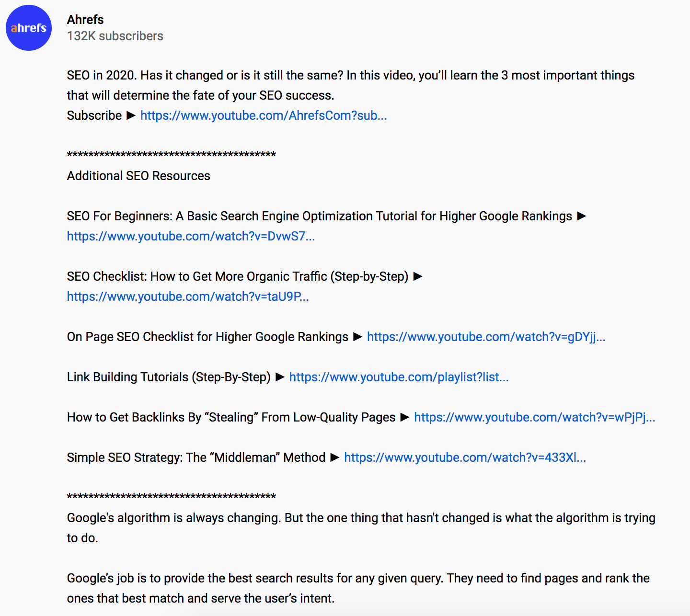Click the arrow after SEO Checklist title
The image size is (690, 616).
418,276
